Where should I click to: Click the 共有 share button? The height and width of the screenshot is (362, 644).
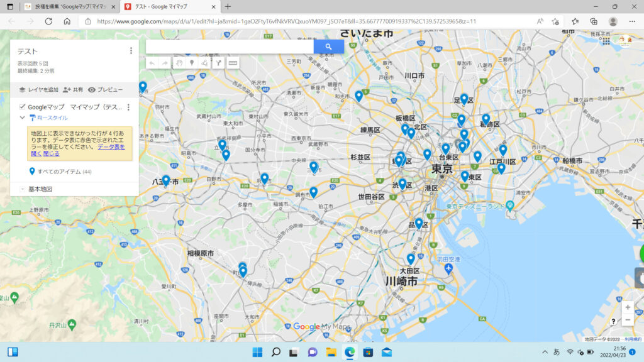coord(73,90)
